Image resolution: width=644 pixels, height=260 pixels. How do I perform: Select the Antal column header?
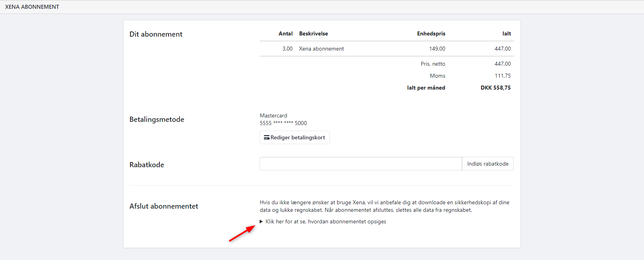[285, 34]
